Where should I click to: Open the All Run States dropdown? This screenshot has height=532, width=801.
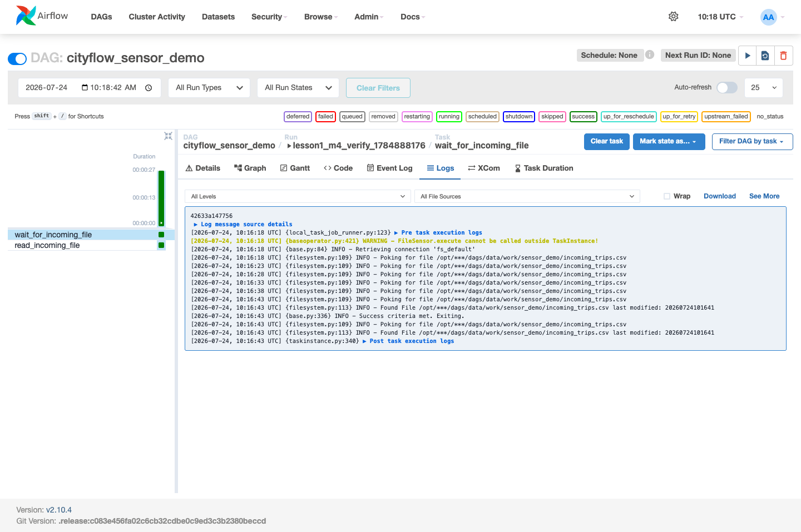pos(298,88)
